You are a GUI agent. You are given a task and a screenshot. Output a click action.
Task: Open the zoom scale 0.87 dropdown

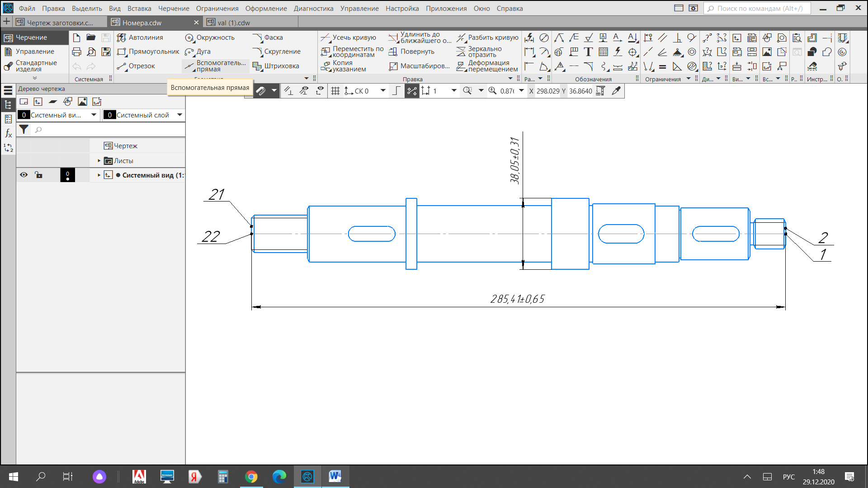point(521,91)
